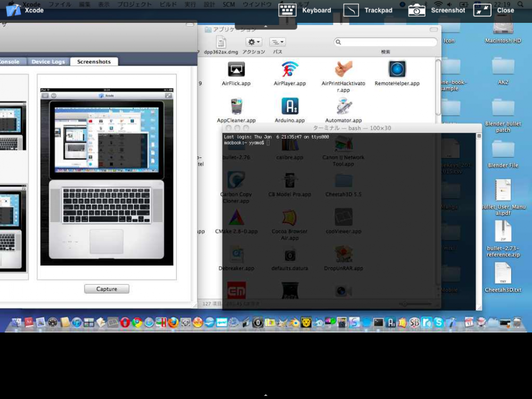Open the パス path dropdown in Finder
532x399 pixels.
click(x=278, y=42)
